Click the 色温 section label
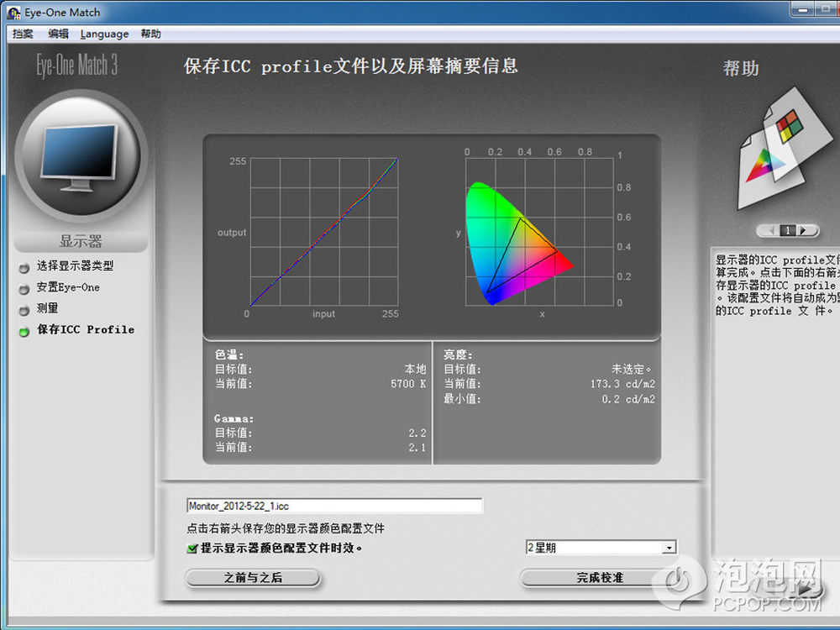 click(x=229, y=354)
